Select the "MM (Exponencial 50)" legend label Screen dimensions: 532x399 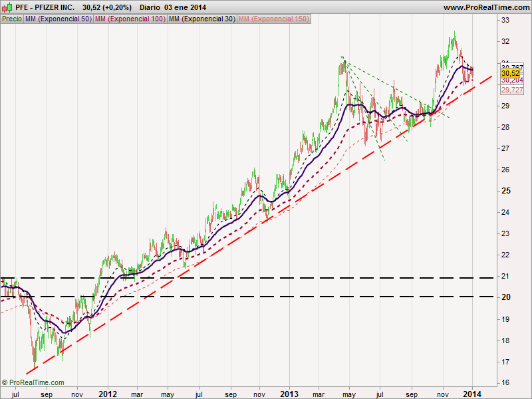(59, 19)
